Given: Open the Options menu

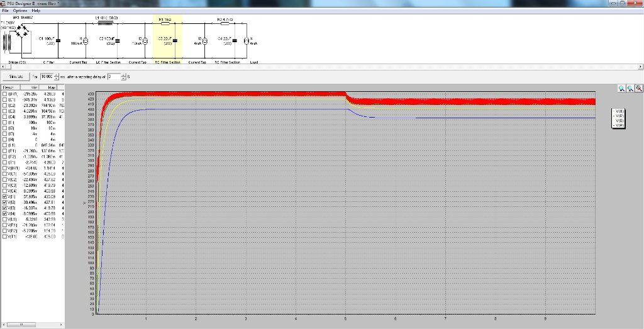Looking at the screenshot, I should [20, 11].
